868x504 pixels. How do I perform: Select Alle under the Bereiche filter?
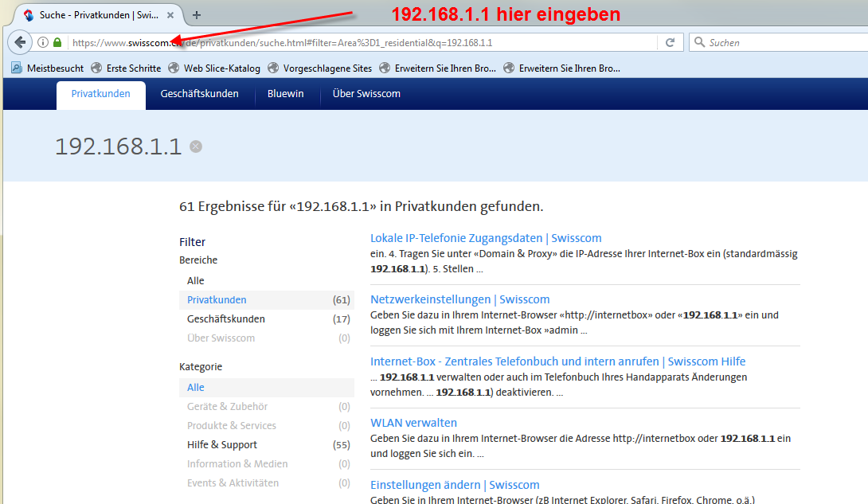click(x=196, y=281)
